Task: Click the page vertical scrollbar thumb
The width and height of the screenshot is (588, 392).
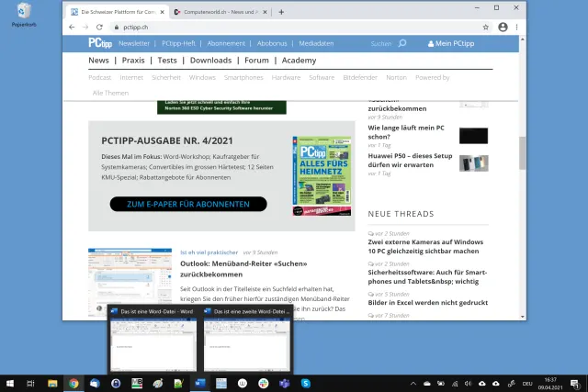Action: [x=522, y=153]
